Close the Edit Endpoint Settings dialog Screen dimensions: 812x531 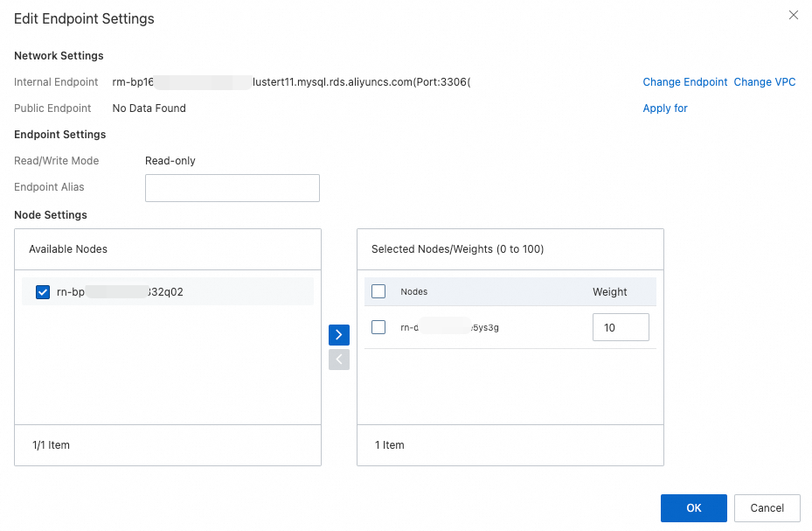(x=794, y=15)
